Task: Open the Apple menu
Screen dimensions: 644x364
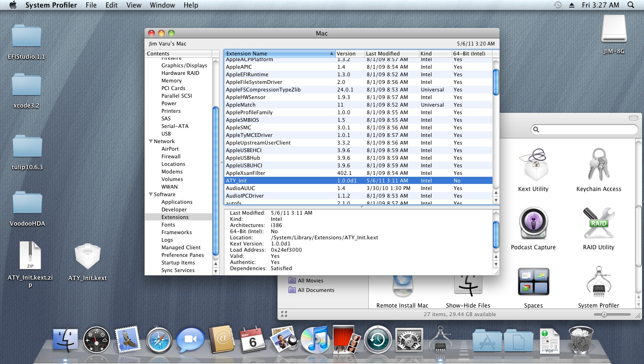Action: click(13, 5)
